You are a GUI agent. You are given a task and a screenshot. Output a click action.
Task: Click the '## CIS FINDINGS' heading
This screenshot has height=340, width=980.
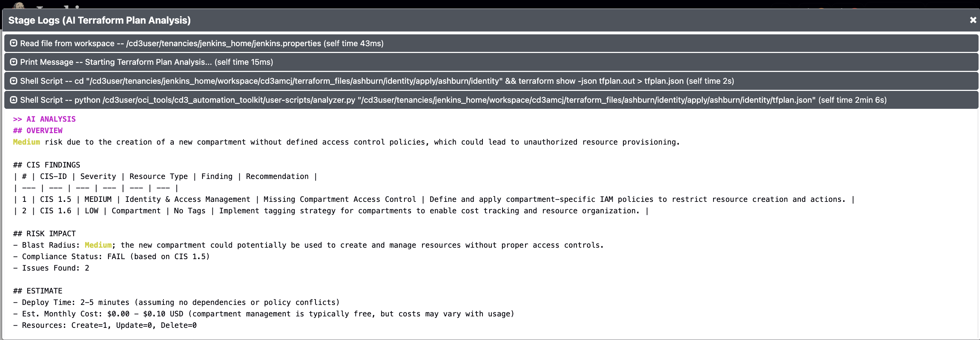pyautogui.click(x=46, y=165)
